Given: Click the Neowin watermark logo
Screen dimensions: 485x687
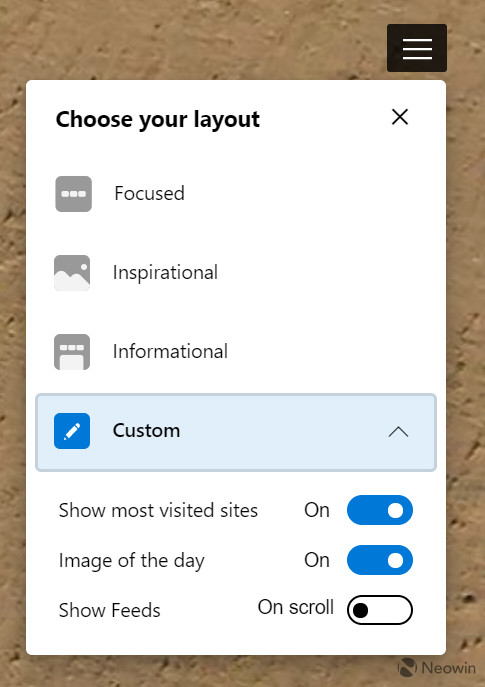Looking at the screenshot, I should [436, 668].
